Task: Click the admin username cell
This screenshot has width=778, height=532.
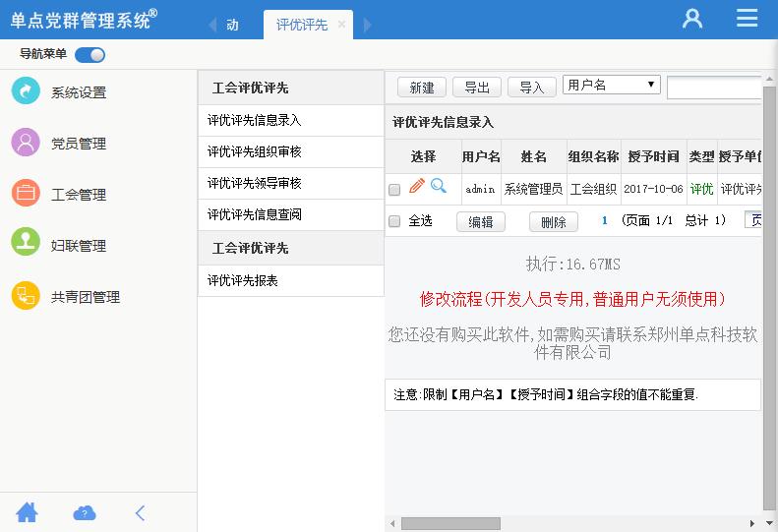Action: [480, 189]
